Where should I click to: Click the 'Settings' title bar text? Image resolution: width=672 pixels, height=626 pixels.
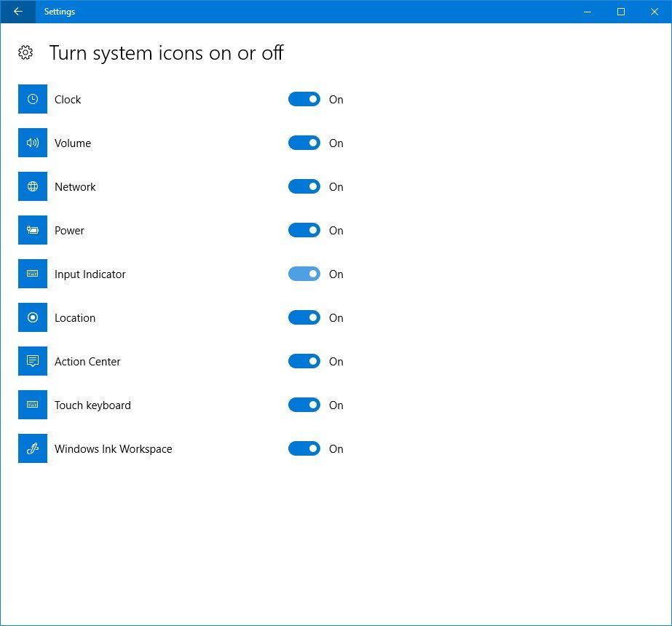pyautogui.click(x=60, y=12)
